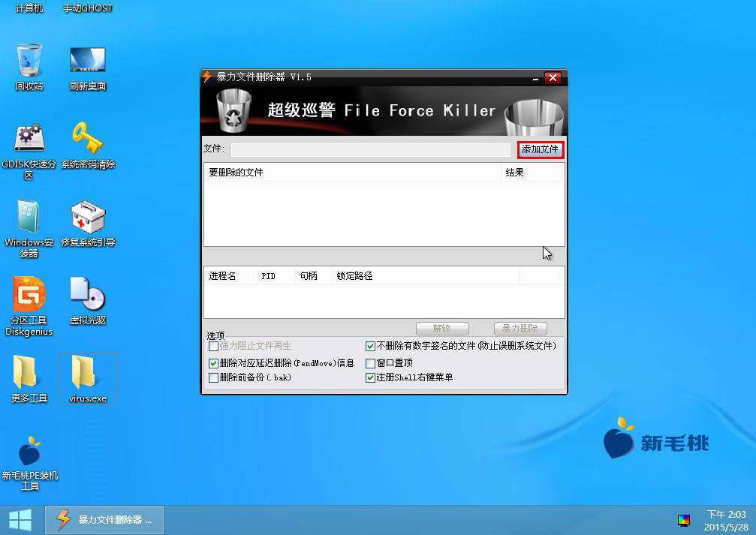Click the lightning icon in the title bar
The width and height of the screenshot is (756, 535).
point(207,77)
